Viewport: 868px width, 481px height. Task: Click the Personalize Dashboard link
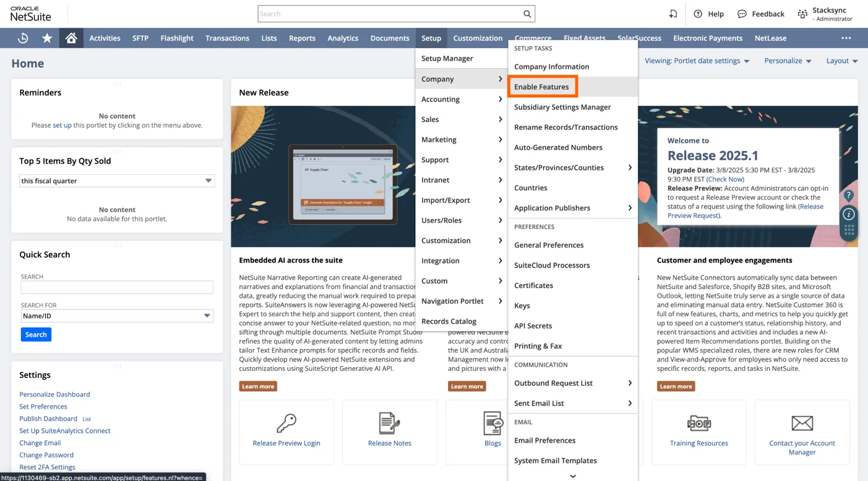(x=54, y=394)
